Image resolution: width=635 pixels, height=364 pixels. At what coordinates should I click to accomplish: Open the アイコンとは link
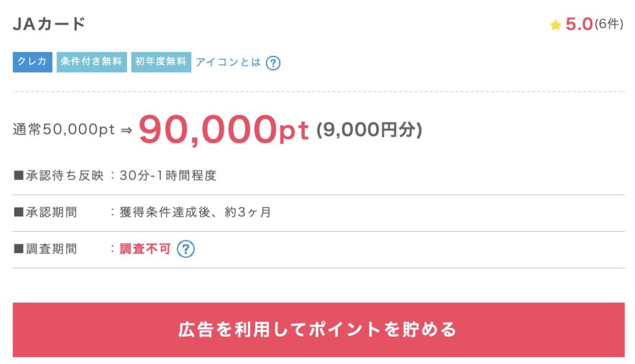228,62
